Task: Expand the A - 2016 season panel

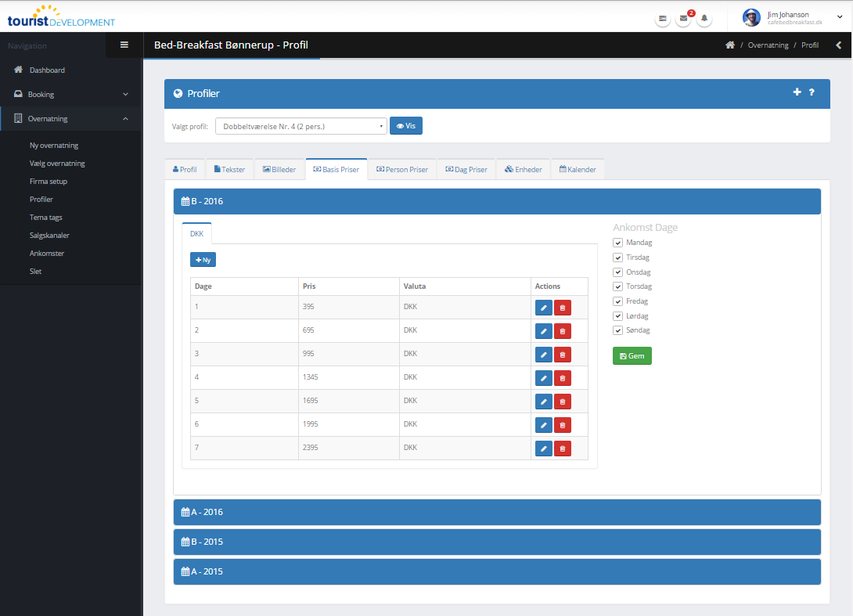Action: [496, 512]
